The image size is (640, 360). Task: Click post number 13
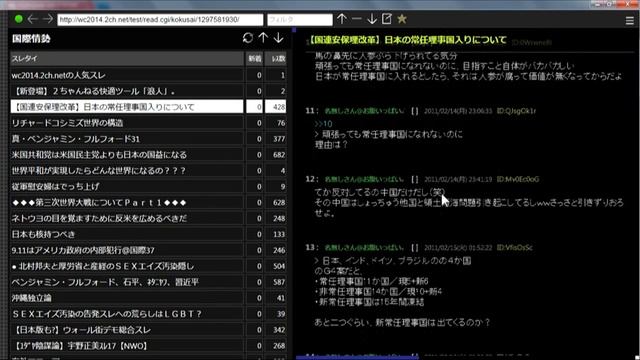[x=311, y=247]
